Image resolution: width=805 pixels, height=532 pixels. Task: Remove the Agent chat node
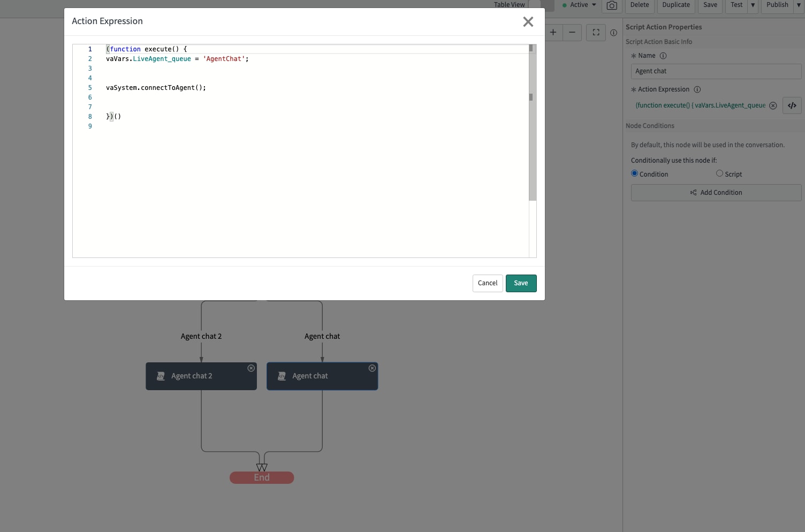pos(372,368)
